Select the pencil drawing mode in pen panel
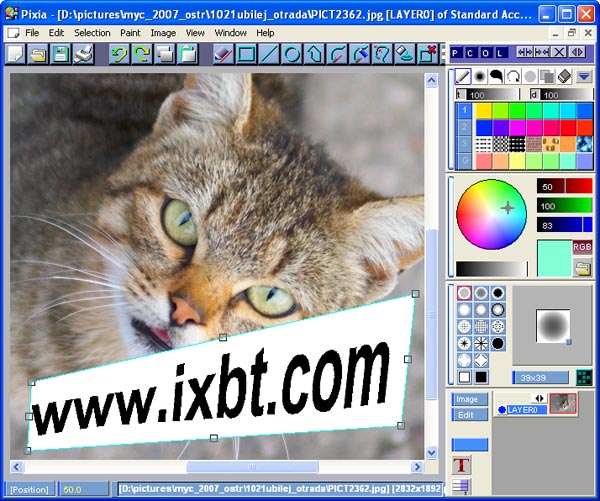600x501 pixels. click(x=463, y=77)
